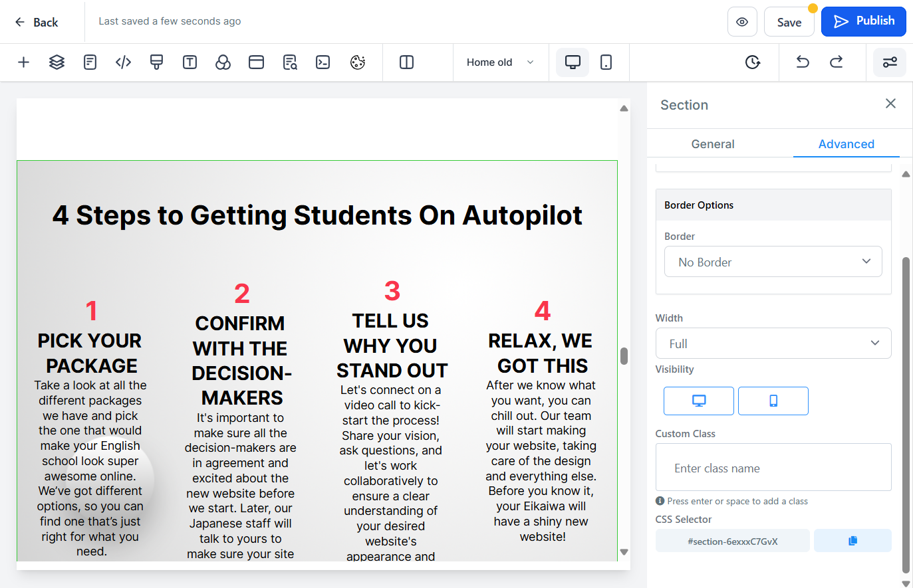Screen dimensions: 913x588
Task: Select the PICK YOUR PACKAGE heading
Action: 90,353
